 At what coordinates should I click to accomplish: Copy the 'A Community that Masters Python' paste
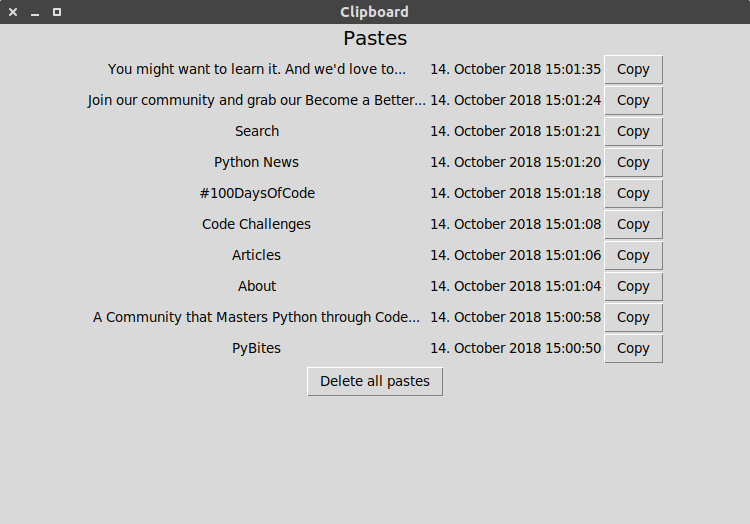[x=633, y=318]
